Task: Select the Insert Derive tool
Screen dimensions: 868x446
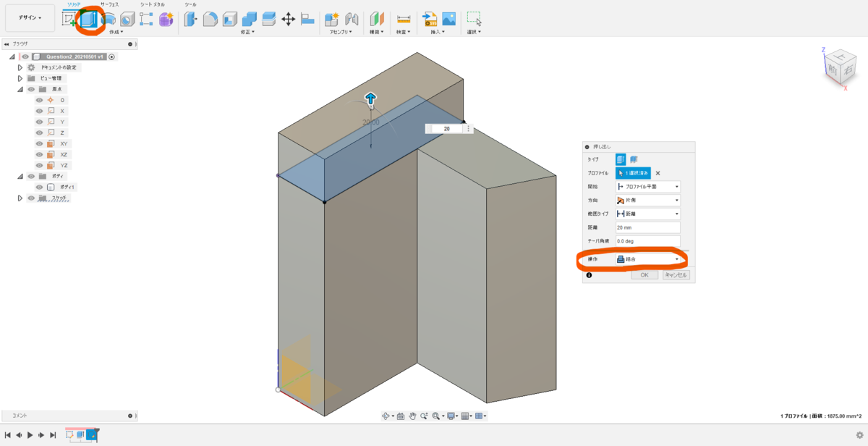Action: click(430, 20)
